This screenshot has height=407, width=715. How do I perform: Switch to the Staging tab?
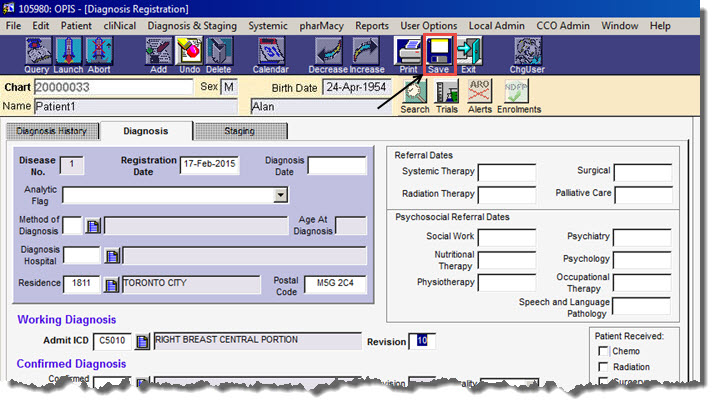coord(239,131)
